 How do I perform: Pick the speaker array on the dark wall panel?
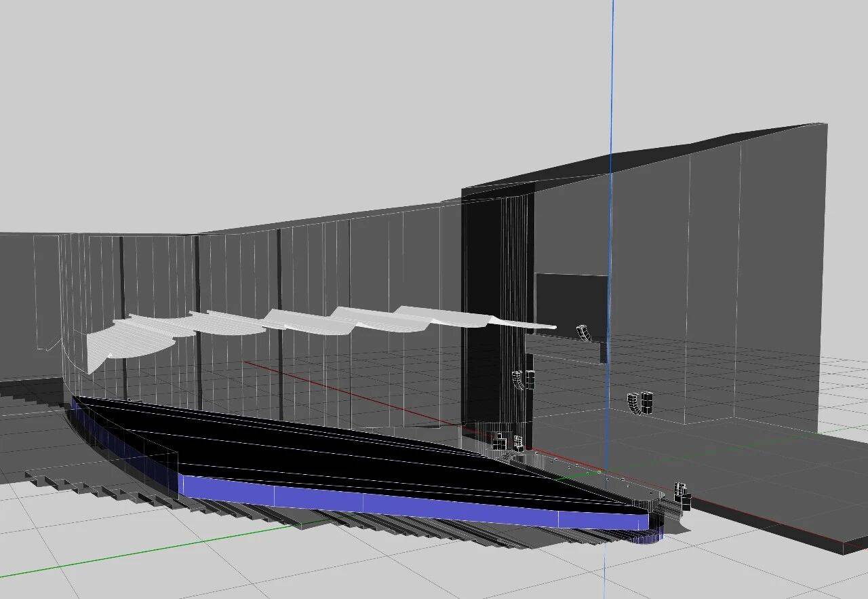[x=585, y=332]
